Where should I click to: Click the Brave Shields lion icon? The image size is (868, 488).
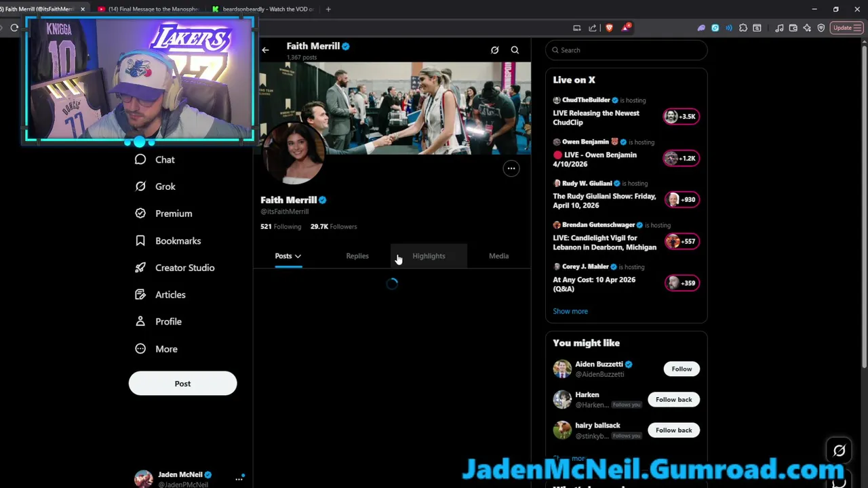(x=609, y=28)
